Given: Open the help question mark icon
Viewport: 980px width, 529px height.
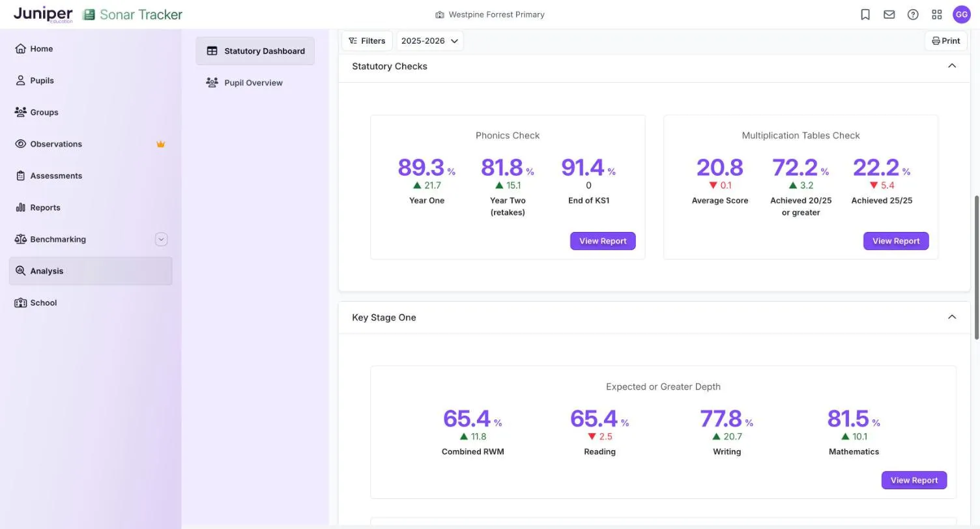Looking at the screenshot, I should coord(913,14).
